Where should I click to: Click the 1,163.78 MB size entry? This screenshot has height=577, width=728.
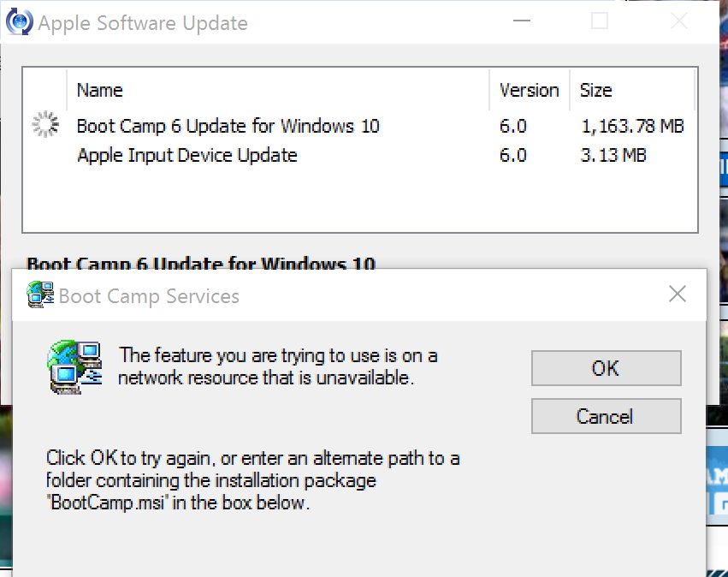(632, 126)
